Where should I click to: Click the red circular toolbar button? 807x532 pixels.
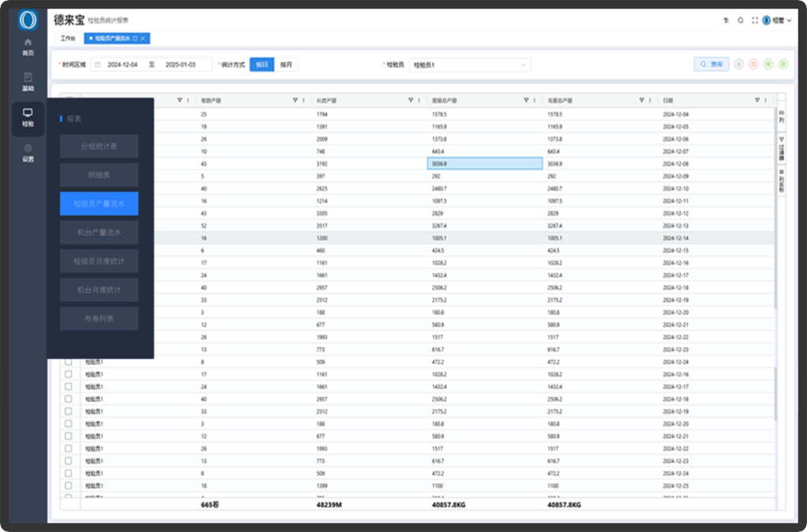[x=753, y=65]
